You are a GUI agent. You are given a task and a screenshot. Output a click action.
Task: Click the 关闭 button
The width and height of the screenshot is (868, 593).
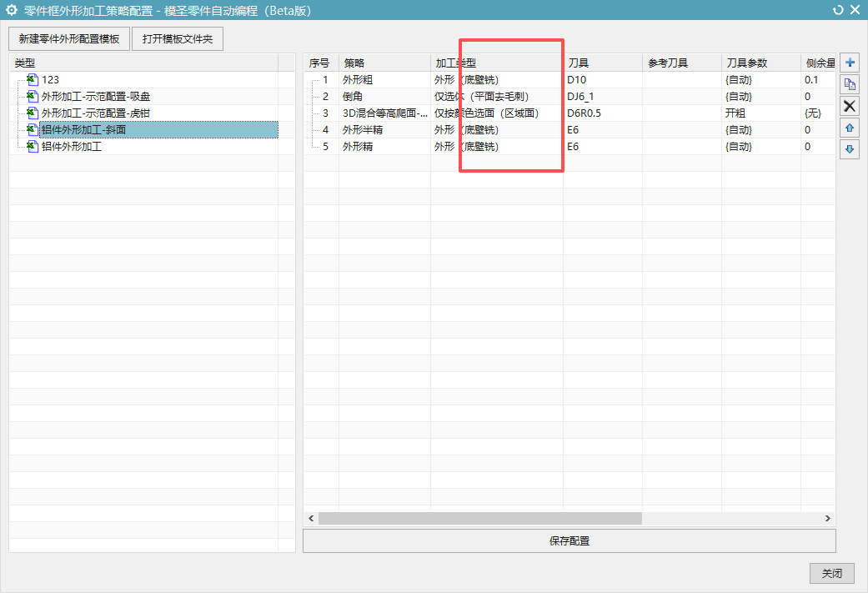[x=832, y=573]
